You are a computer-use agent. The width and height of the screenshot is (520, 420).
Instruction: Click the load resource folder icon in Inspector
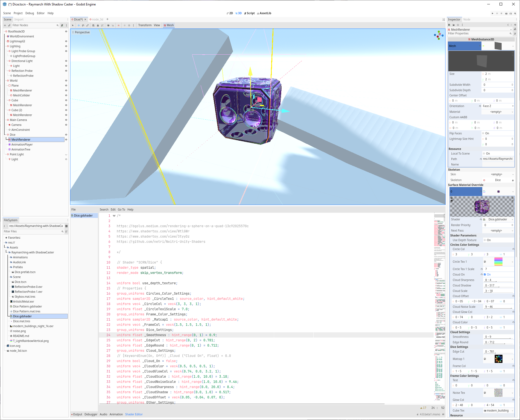click(454, 25)
